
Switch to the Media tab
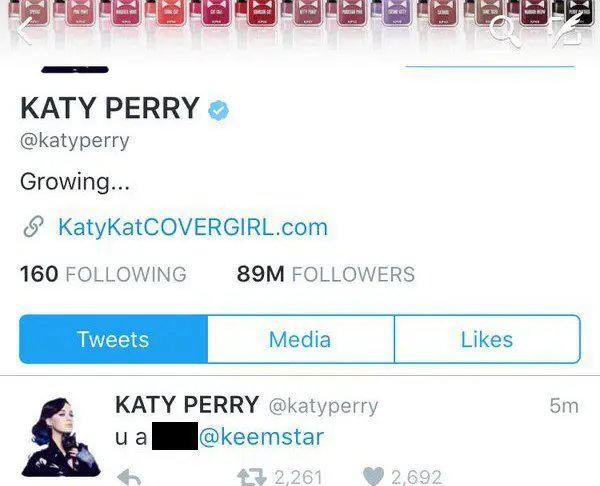coord(301,339)
